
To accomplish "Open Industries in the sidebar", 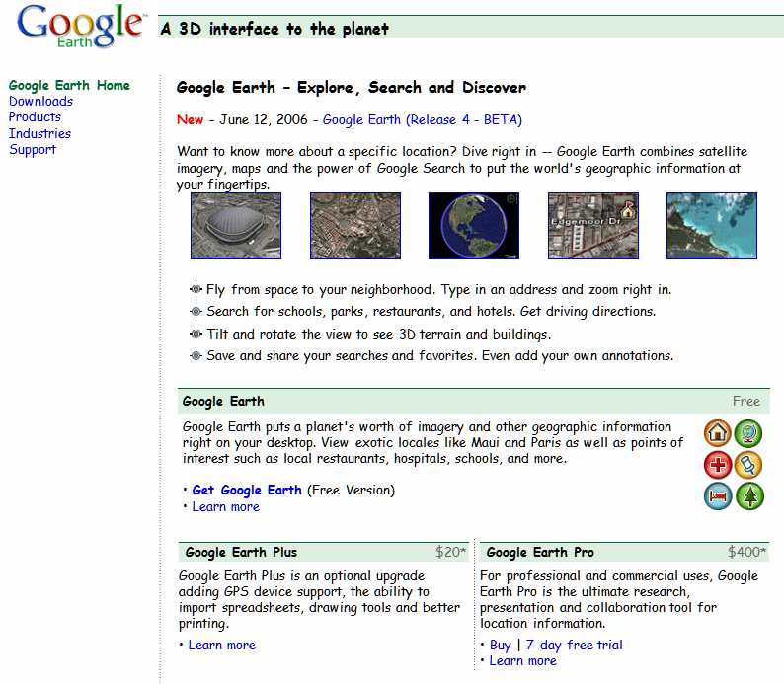I will pos(40,133).
